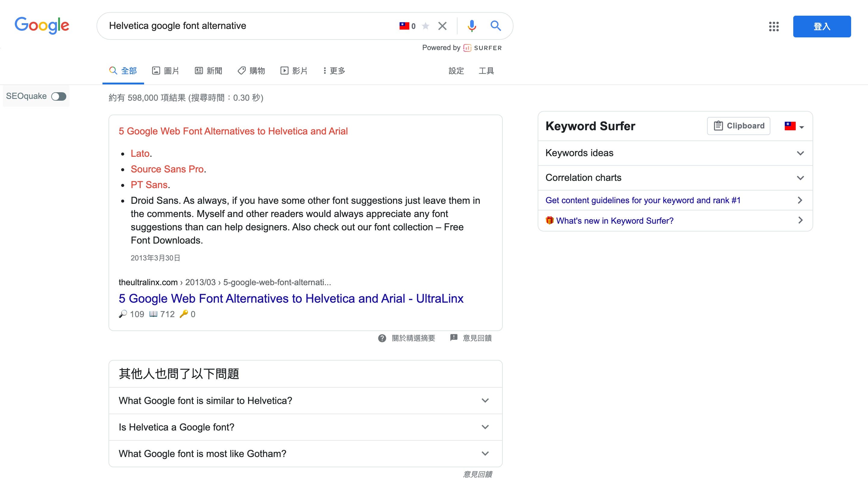Expand 'Is Helvetica a Google font?'
Viewport: 868px width, 495px height.
pos(306,427)
